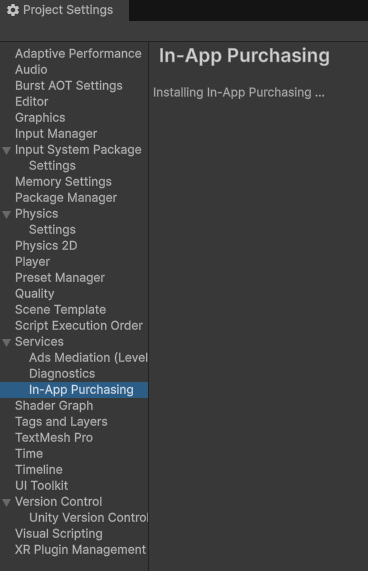The height and width of the screenshot is (571, 368).
Task: Select the Project Settings tab
Action: click(64, 10)
